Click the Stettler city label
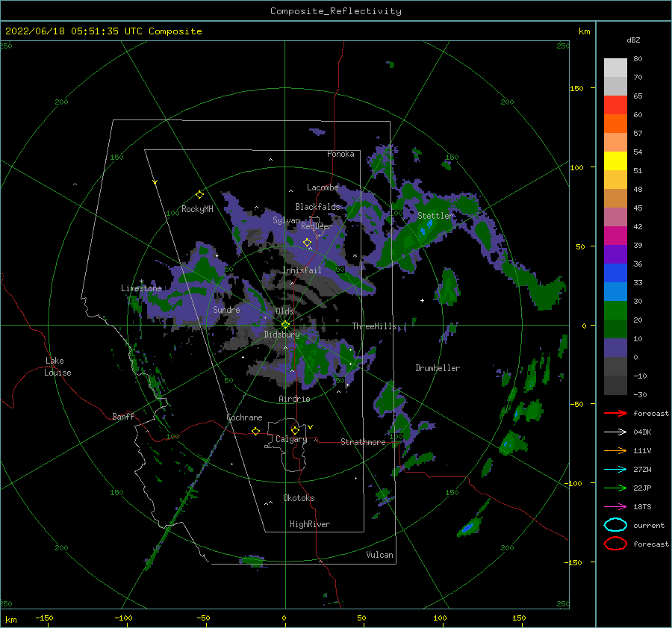The image size is (672, 628). [435, 216]
